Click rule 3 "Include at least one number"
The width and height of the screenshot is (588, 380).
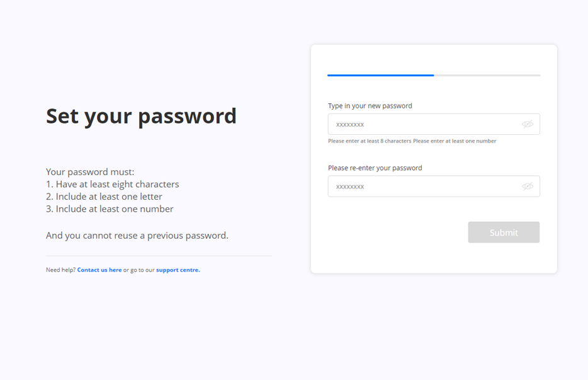pyautogui.click(x=110, y=209)
